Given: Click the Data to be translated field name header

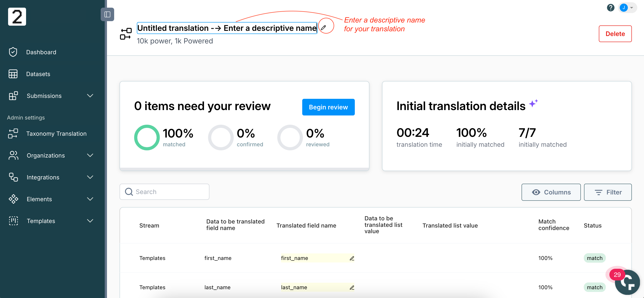Looking at the screenshot, I should tap(235, 225).
